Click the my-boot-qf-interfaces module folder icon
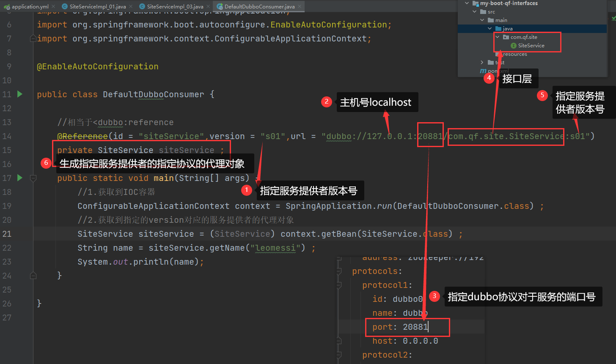 475,3
